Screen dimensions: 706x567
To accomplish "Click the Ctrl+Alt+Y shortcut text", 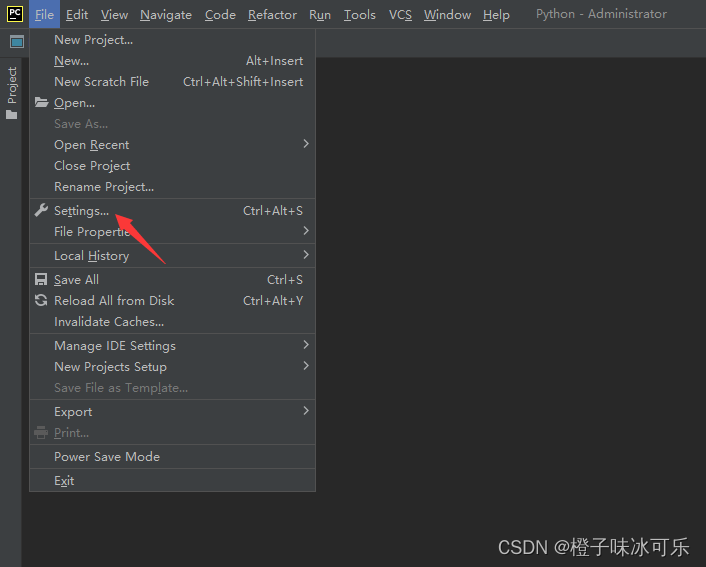I will tap(273, 300).
